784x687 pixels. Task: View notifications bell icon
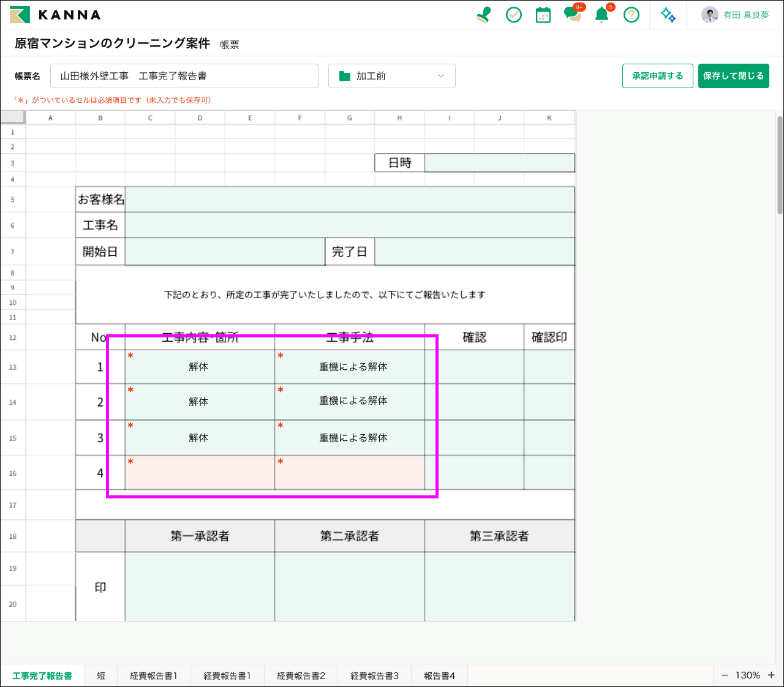pyautogui.click(x=602, y=15)
